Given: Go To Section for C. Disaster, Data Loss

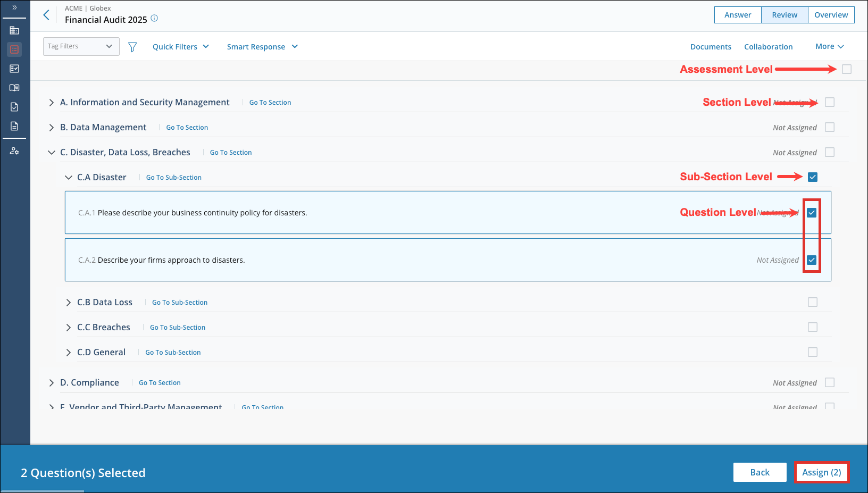Looking at the screenshot, I should 231,153.
